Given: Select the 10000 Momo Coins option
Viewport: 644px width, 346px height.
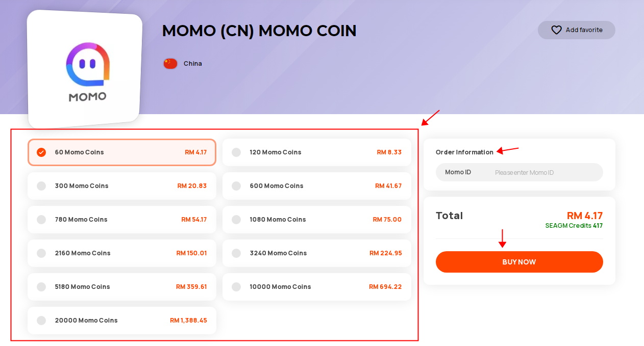Looking at the screenshot, I should coord(317,287).
